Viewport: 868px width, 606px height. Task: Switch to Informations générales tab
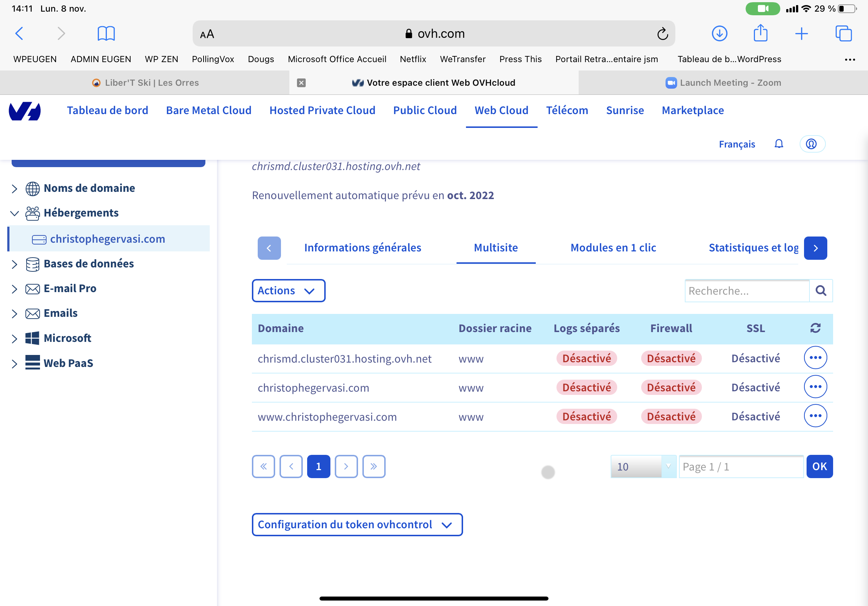pos(362,248)
